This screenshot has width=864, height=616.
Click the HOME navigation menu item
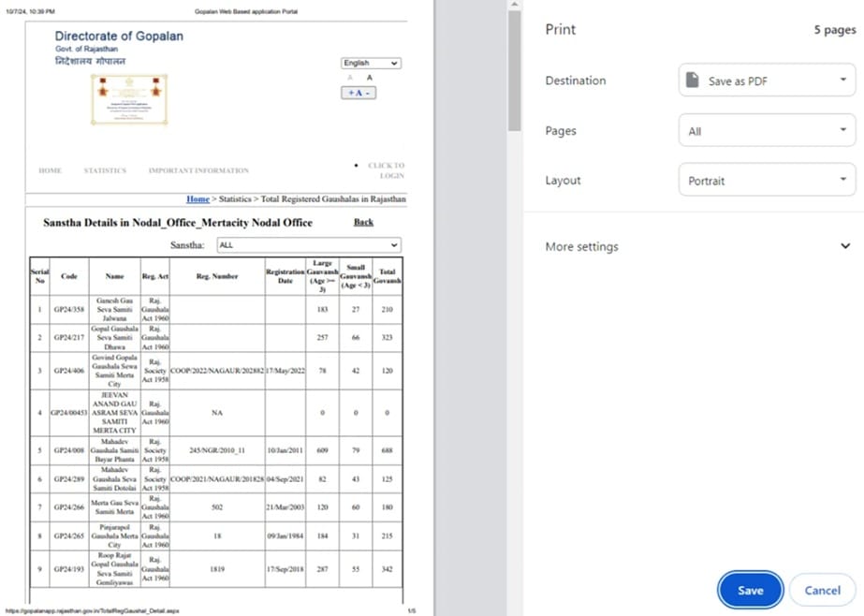click(51, 170)
